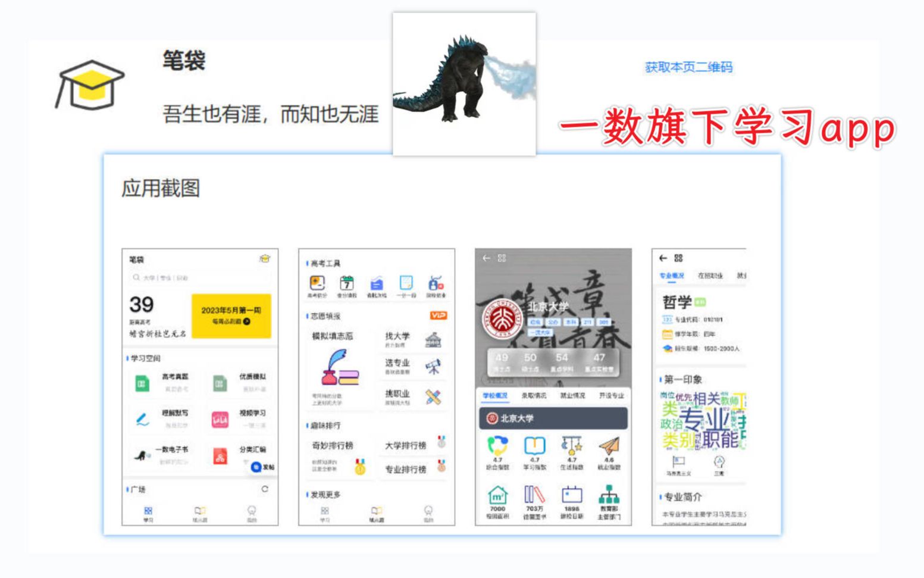Select the highlighted book tab in the second screenshot
924x578 pixels.
coord(376,514)
